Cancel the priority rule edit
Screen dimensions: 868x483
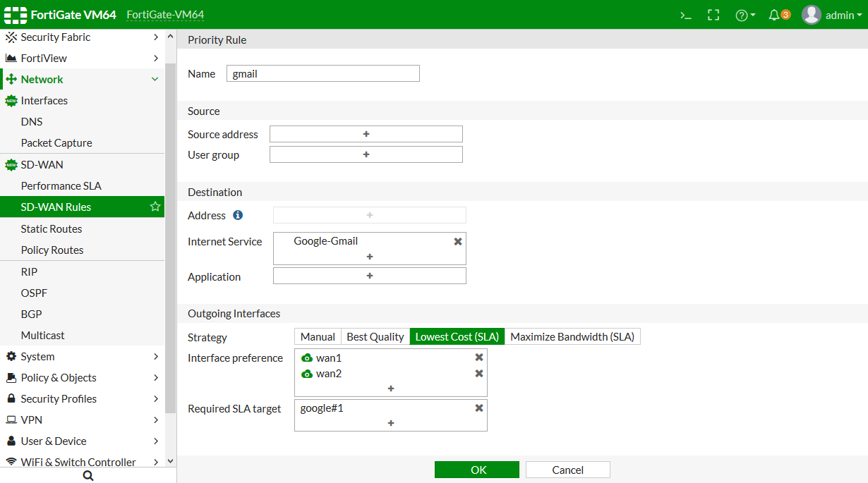[567, 470]
